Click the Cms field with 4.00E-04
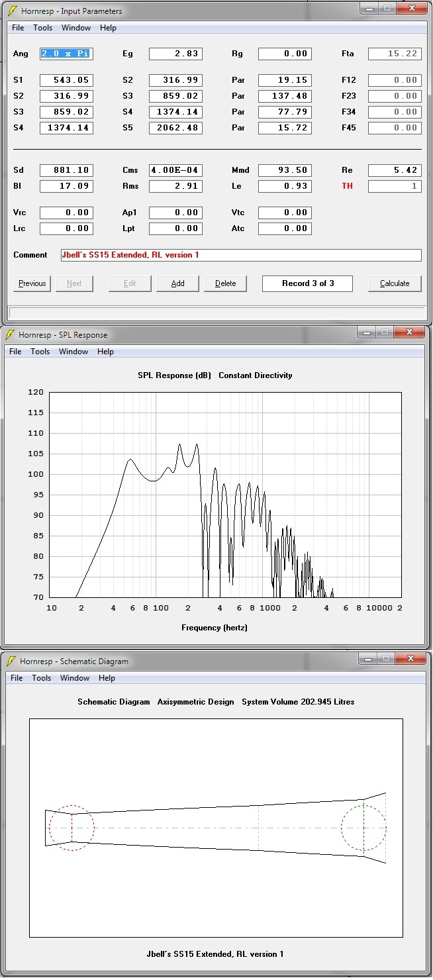This screenshot has height=980, width=433. point(175,170)
